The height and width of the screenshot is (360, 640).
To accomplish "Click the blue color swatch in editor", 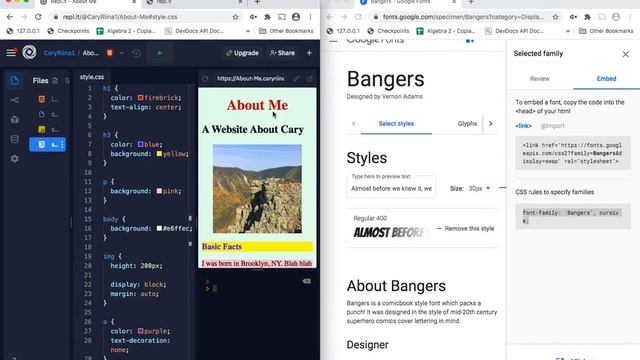I will (x=140, y=144).
